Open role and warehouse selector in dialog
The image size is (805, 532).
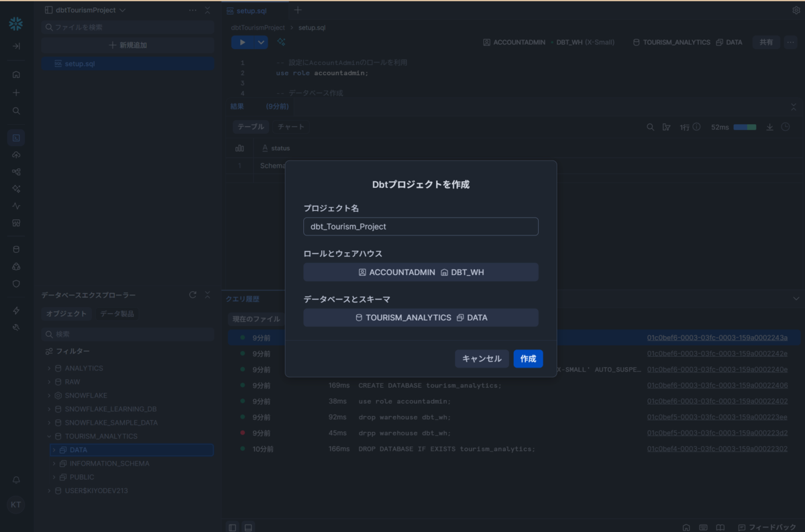pyautogui.click(x=421, y=272)
